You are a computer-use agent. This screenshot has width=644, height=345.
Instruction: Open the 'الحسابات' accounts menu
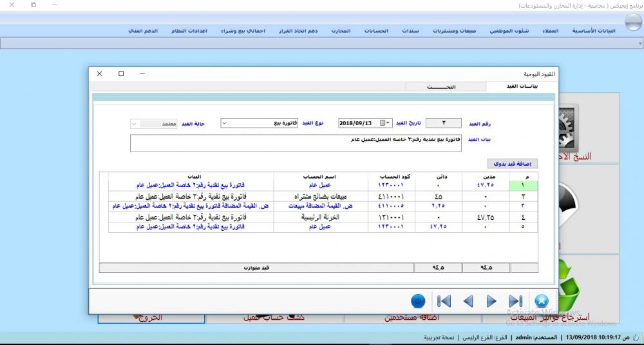click(x=376, y=31)
